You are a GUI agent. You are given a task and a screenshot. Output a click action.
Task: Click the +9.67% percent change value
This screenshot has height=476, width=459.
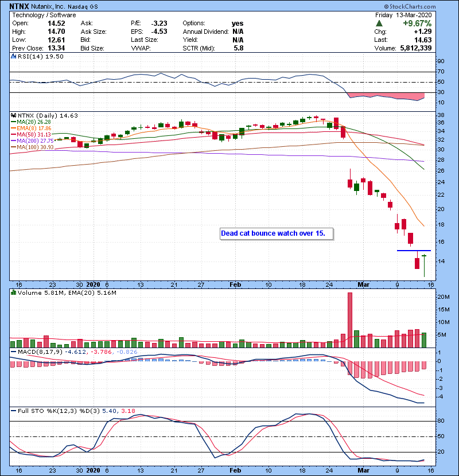417,24
